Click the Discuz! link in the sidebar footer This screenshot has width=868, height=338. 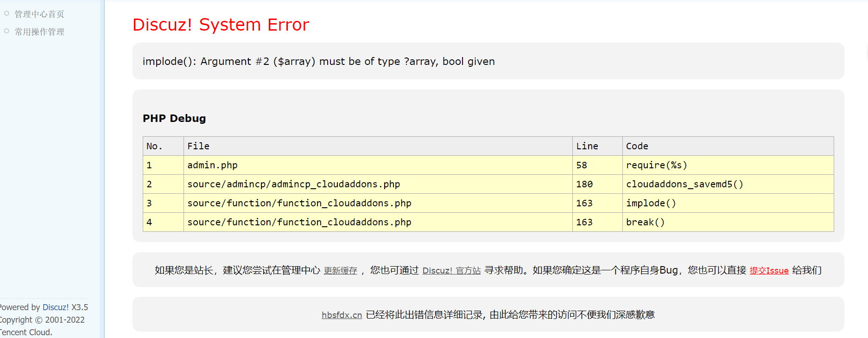click(56, 307)
